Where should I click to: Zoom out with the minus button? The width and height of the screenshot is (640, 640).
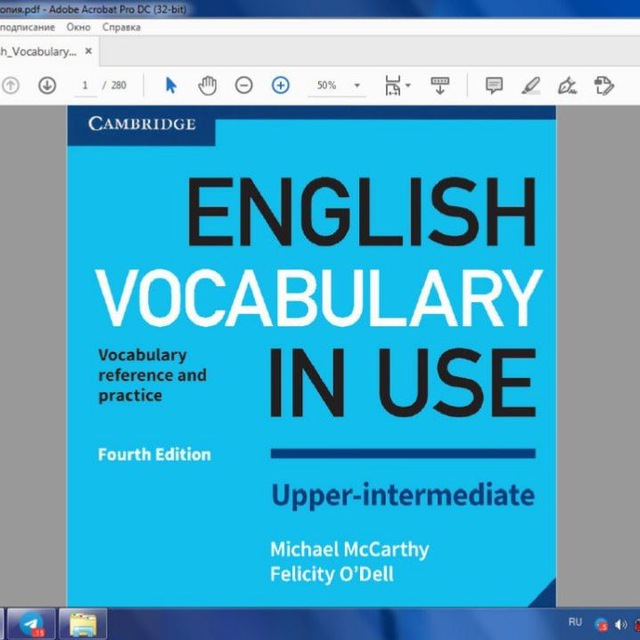(244, 86)
